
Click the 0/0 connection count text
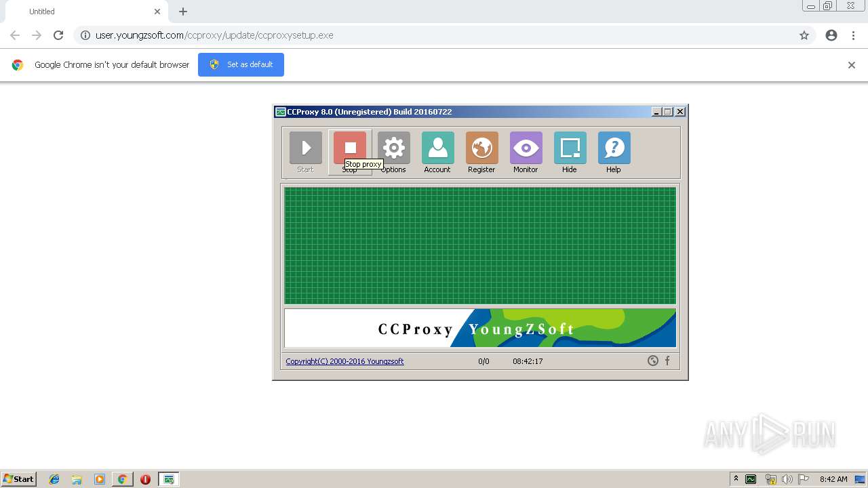tap(484, 361)
